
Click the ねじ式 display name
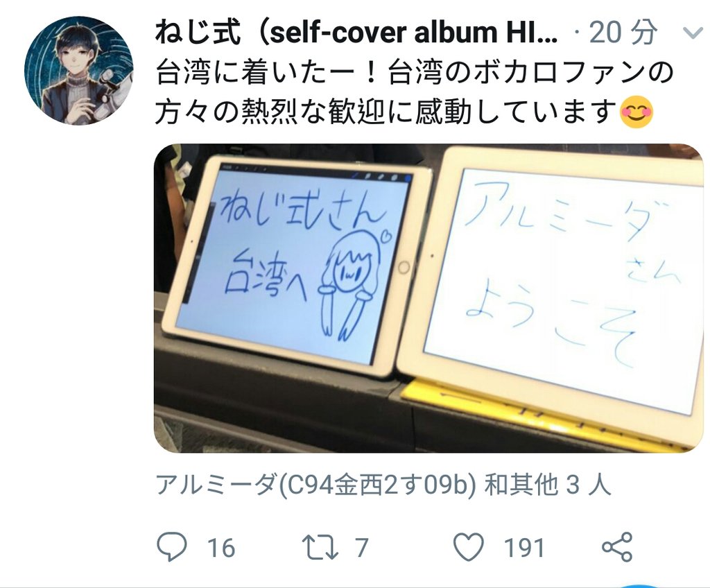click(x=198, y=33)
